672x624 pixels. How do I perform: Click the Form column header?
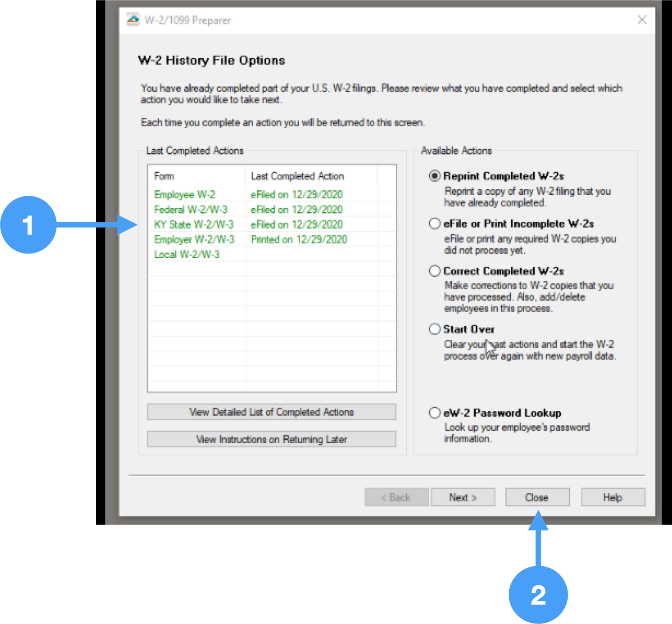(164, 176)
